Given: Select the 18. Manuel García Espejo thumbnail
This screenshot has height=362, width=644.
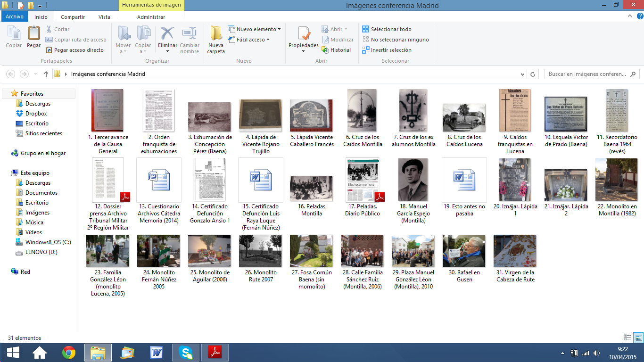Looking at the screenshot, I should (413, 180).
